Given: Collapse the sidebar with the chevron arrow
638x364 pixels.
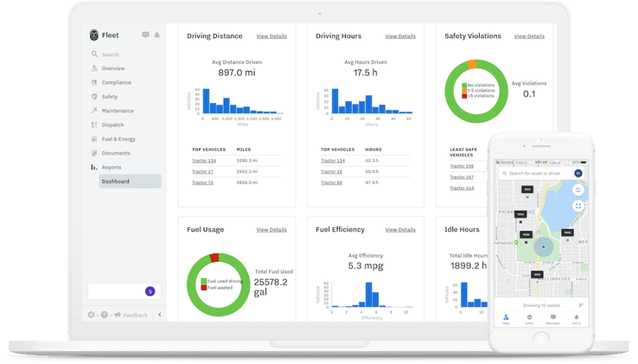Looking at the screenshot, I should point(159,315).
